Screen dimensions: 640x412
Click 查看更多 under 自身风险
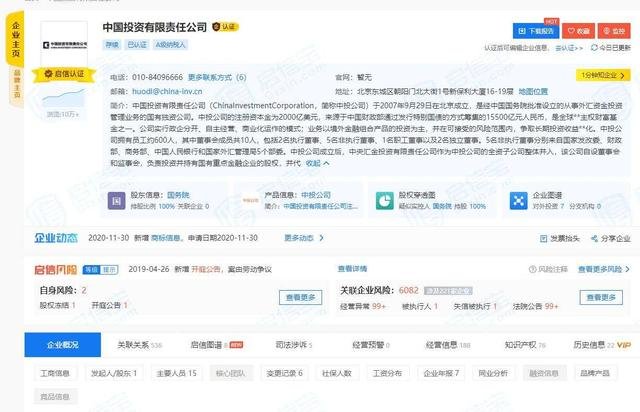coord(300,298)
